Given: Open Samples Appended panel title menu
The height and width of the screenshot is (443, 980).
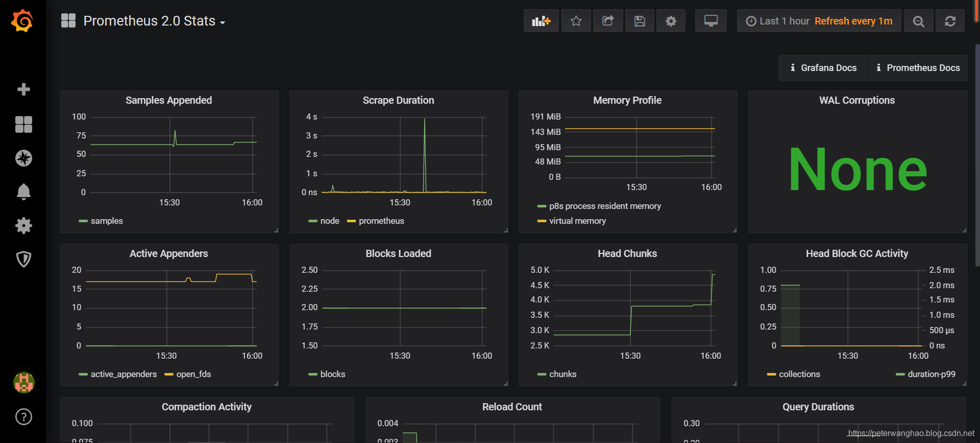Looking at the screenshot, I should point(169,100).
